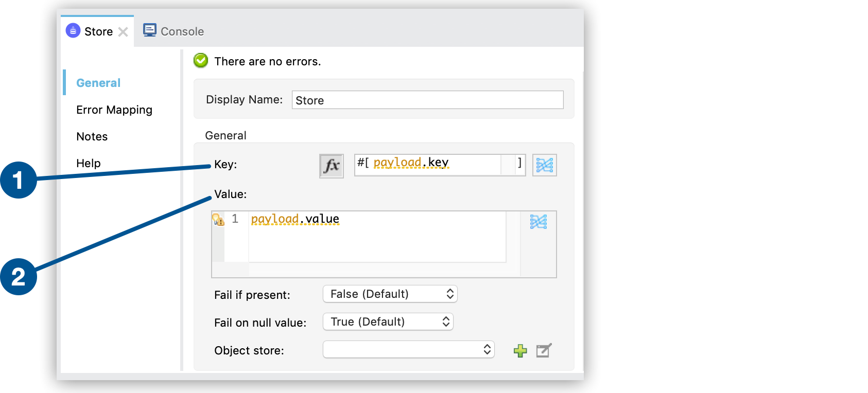Open the Fail on null value dropdown
Screen dimensions: 868x393
pos(388,321)
